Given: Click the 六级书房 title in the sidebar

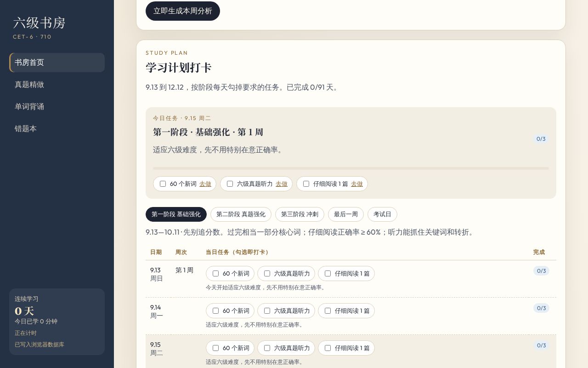Looking at the screenshot, I should (x=39, y=23).
